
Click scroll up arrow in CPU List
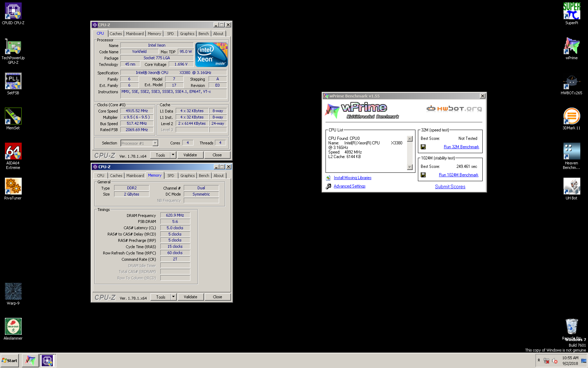[410, 139]
